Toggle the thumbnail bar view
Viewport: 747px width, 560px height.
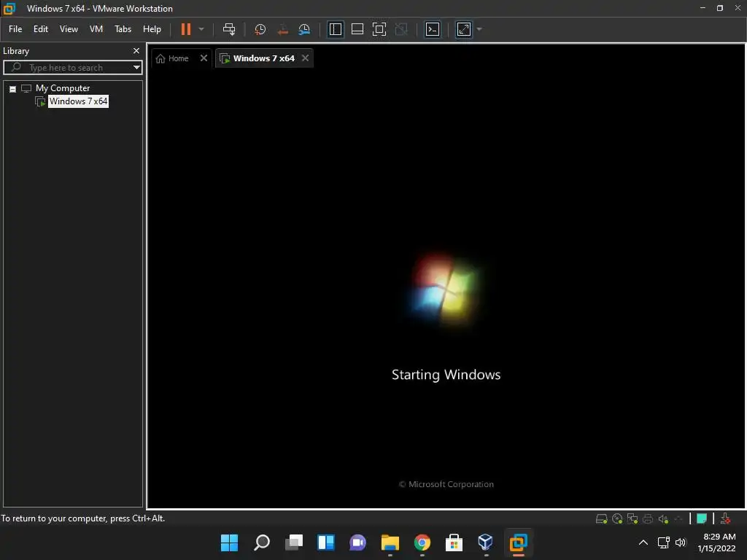pos(357,29)
